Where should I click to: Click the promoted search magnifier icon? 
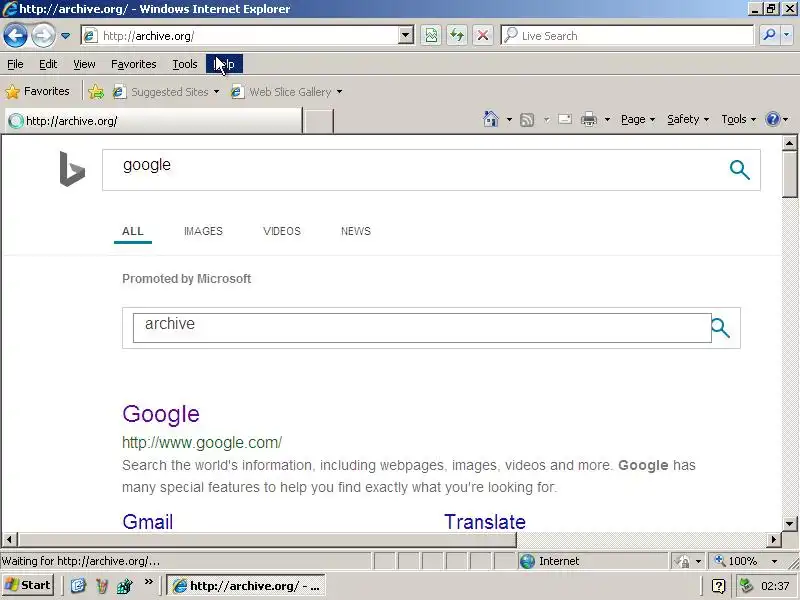(x=720, y=328)
